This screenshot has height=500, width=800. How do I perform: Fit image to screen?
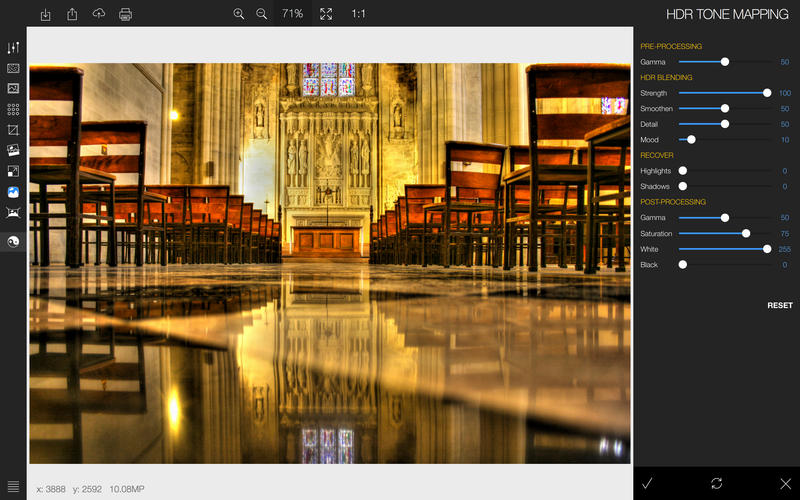pos(326,14)
